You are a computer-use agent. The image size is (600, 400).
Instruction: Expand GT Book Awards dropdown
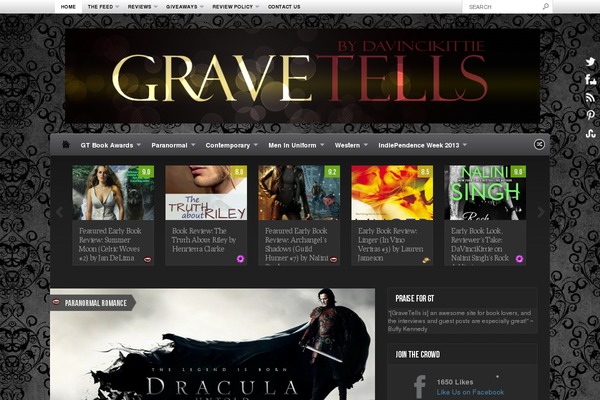(139, 145)
